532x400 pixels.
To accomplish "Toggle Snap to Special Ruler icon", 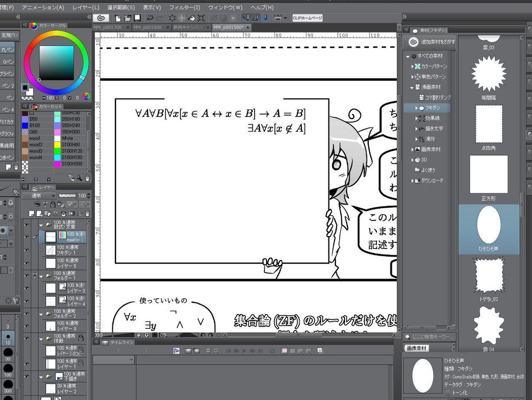I will (255, 18).
